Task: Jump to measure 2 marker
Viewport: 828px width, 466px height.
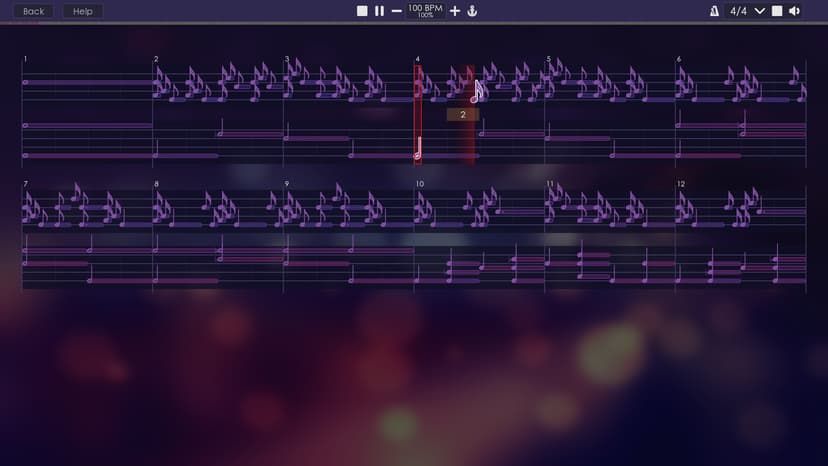Action: click(156, 59)
